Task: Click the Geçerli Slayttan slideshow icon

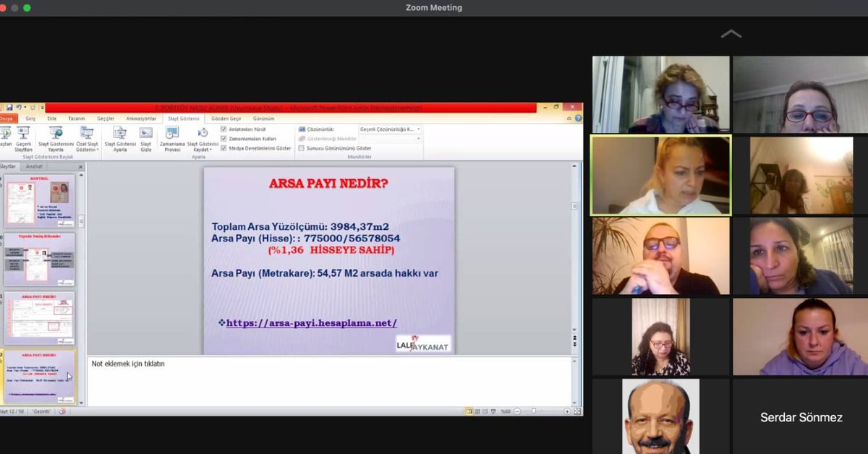Action: 23,133
